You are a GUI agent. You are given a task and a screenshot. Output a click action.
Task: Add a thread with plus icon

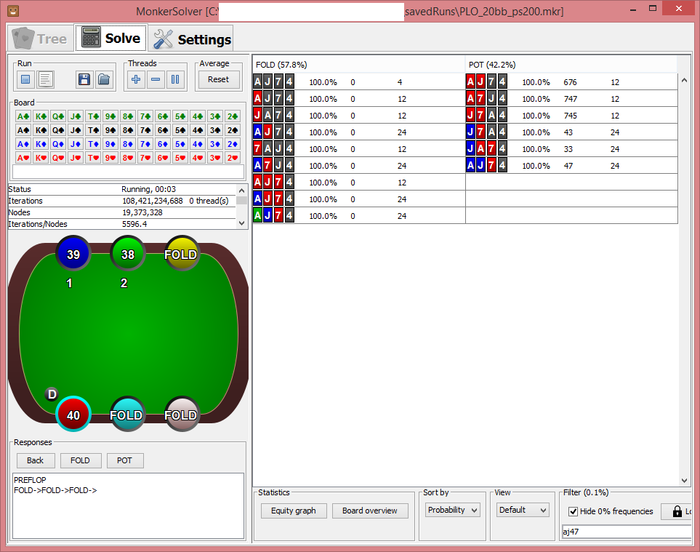[136, 79]
